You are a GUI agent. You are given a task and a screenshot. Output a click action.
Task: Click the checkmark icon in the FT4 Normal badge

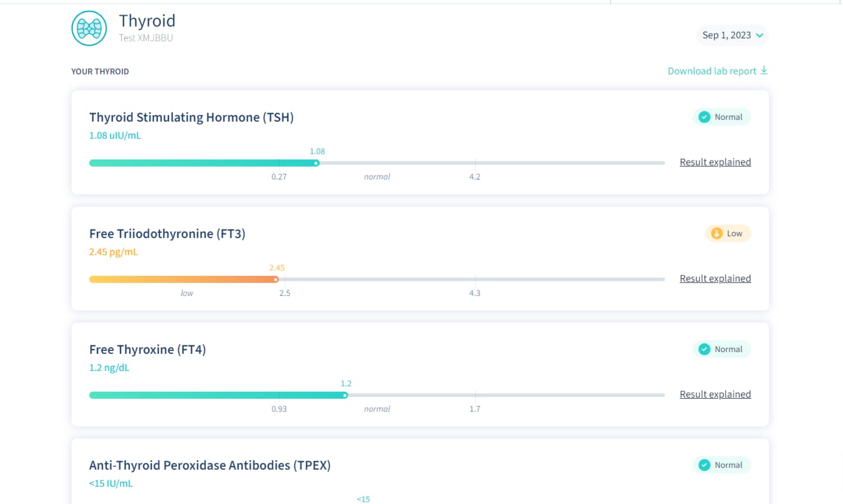704,349
